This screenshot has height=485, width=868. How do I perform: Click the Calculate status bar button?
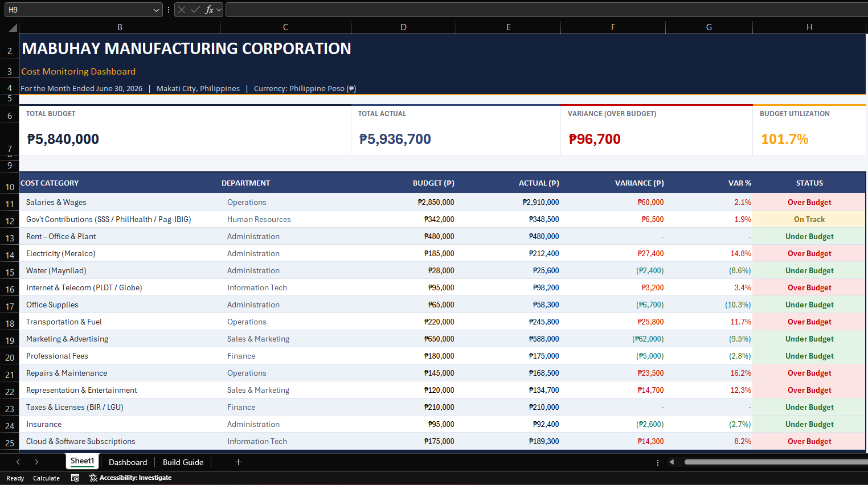click(x=46, y=478)
